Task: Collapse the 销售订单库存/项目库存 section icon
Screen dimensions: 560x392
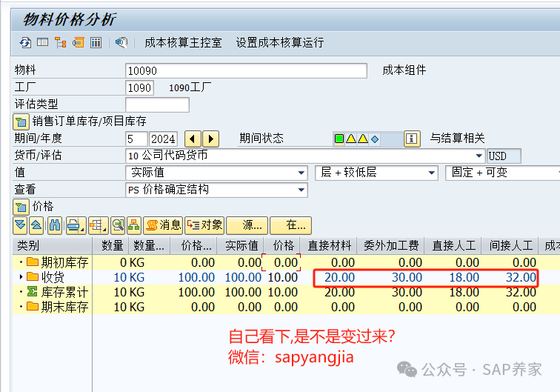Action: (21, 122)
